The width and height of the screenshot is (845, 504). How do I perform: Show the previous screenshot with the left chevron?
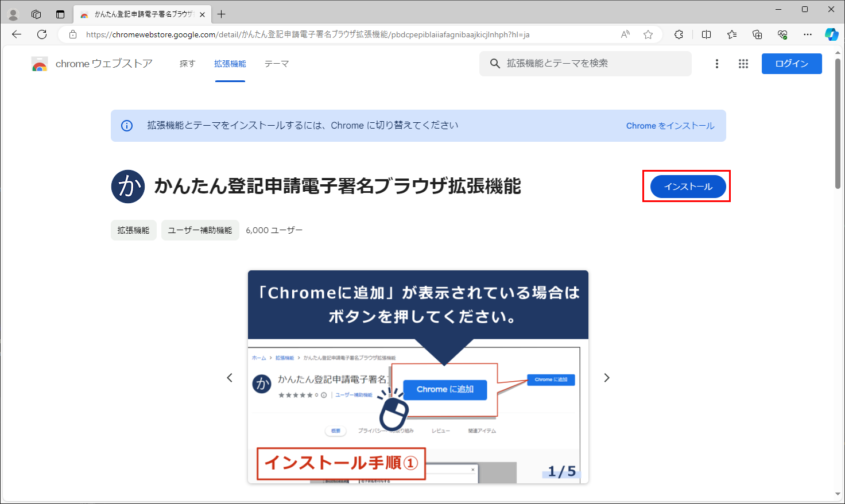(230, 378)
